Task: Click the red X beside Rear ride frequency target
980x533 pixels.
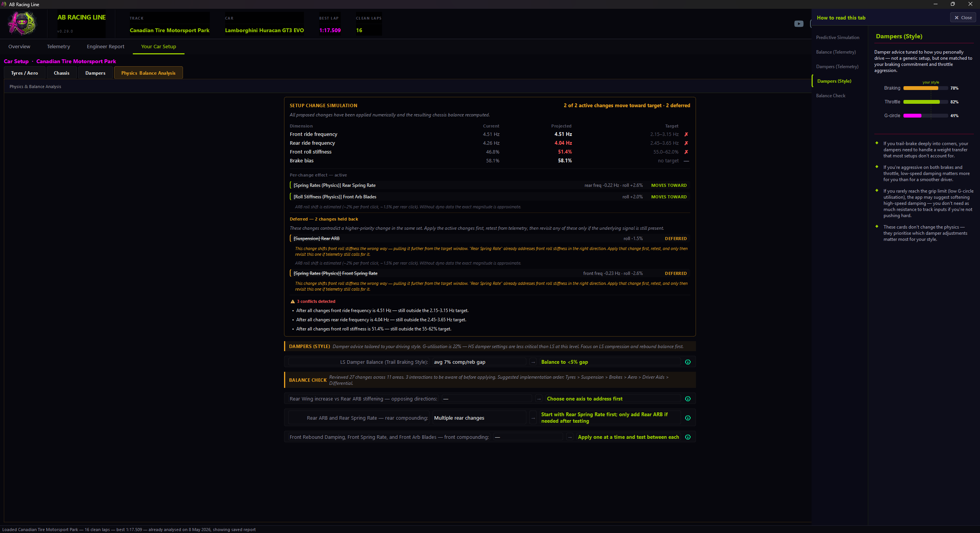Action: pos(686,143)
